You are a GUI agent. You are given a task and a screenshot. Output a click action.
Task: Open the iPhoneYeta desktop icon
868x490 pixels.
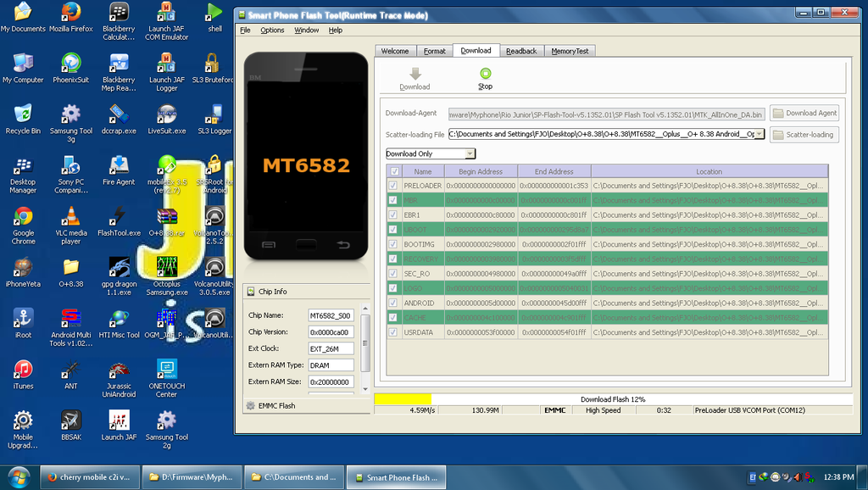point(23,273)
